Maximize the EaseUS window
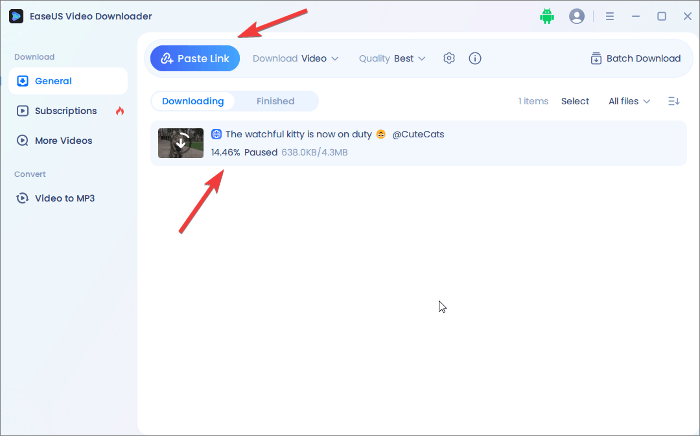Image resolution: width=700 pixels, height=436 pixels. [x=662, y=17]
